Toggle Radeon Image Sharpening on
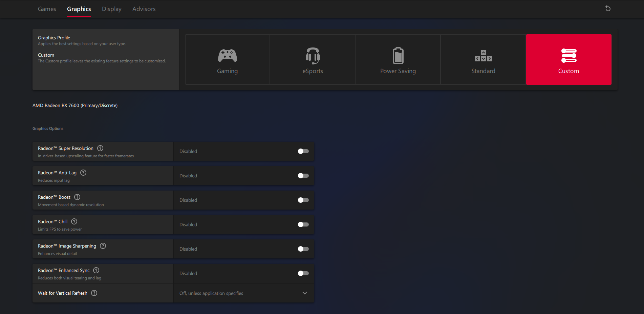This screenshot has width=644, height=314. 303,249
